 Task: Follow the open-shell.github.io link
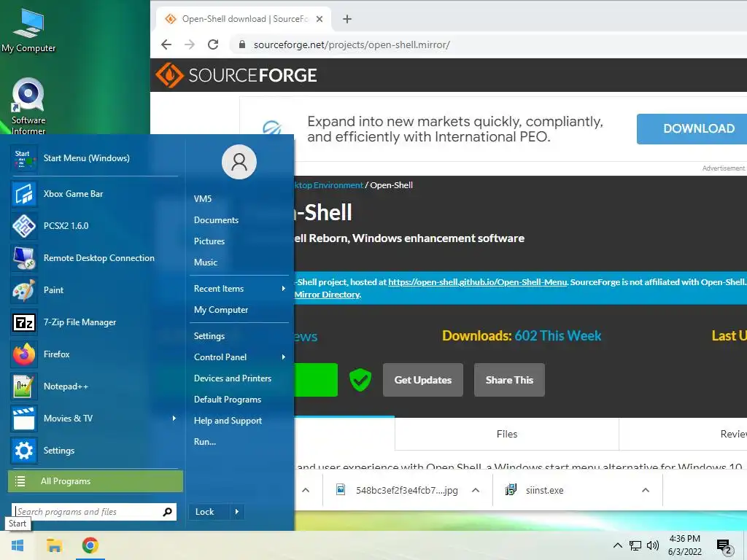click(x=477, y=282)
